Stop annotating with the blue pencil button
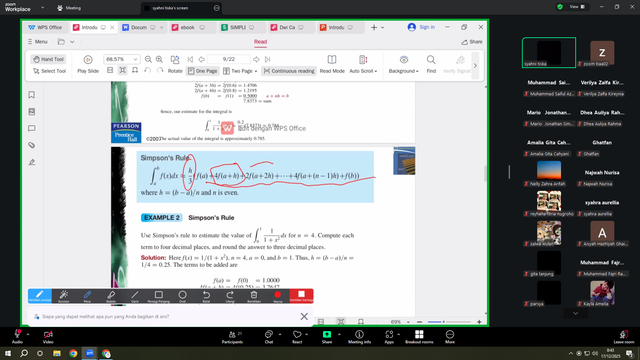 point(40,296)
